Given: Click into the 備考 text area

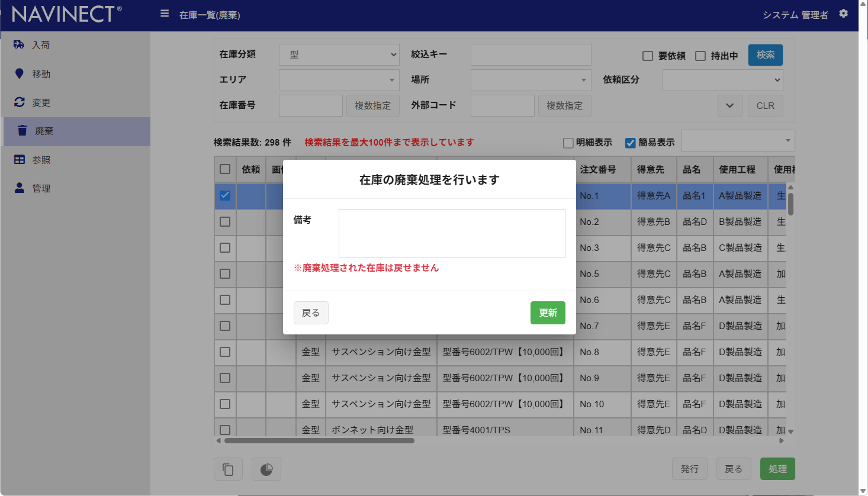Looking at the screenshot, I should coord(452,233).
